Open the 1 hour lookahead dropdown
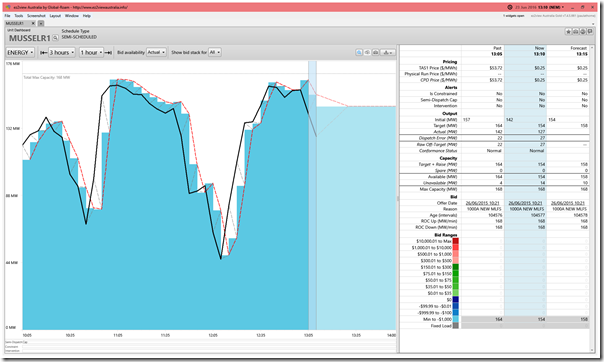The width and height of the screenshot is (604, 362). pyautogui.click(x=92, y=52)
